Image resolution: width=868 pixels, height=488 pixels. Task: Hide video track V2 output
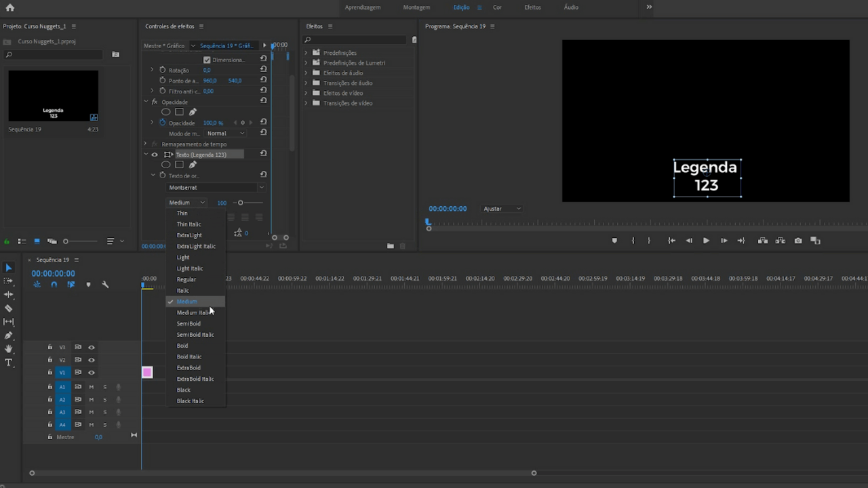[92, 360]
